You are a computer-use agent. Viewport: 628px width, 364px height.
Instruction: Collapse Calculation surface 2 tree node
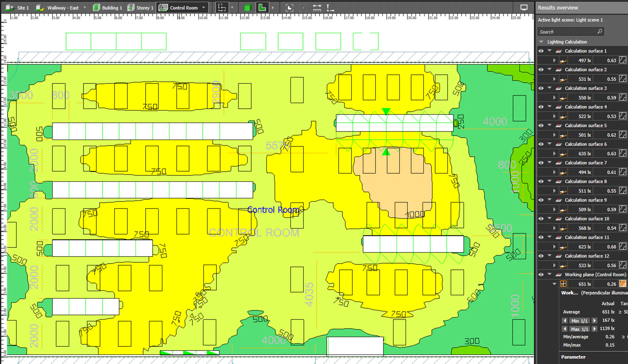[550, 69]
